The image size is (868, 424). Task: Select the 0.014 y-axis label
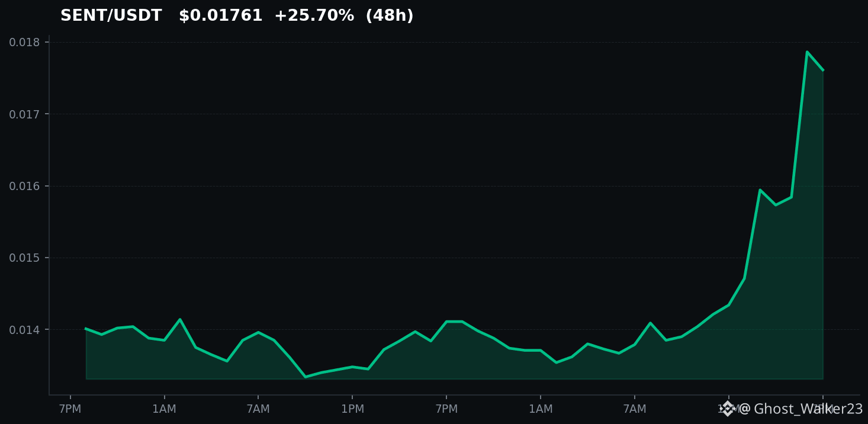click(x=24, y=329)
